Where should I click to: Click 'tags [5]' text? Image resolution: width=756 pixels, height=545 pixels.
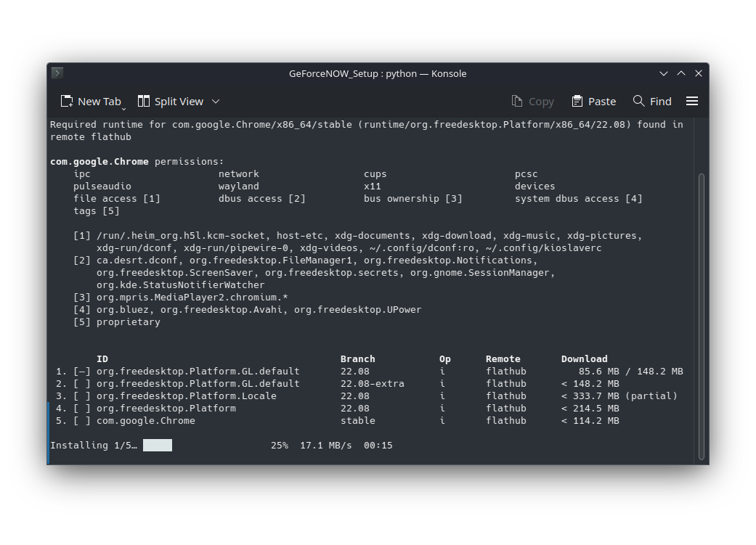click(x=97, y=211)
